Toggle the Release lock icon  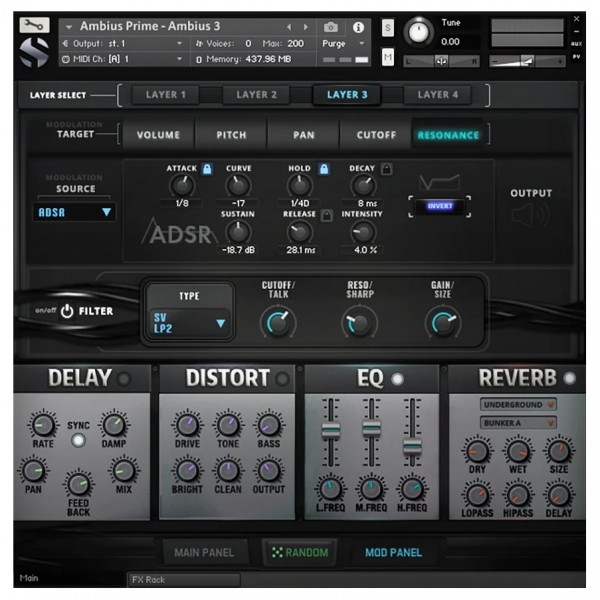pos(326,216)
